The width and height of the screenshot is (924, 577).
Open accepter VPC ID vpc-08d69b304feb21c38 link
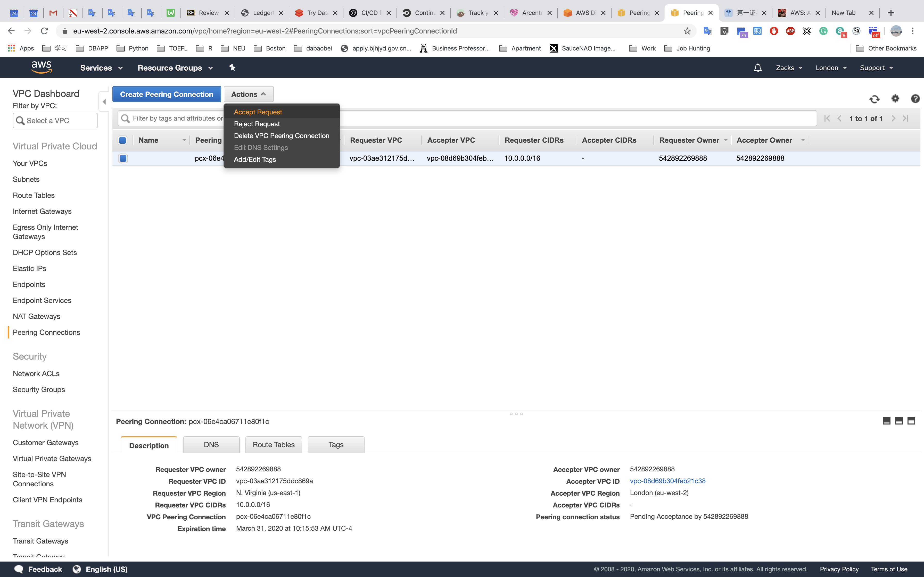[x=667, y=481]
